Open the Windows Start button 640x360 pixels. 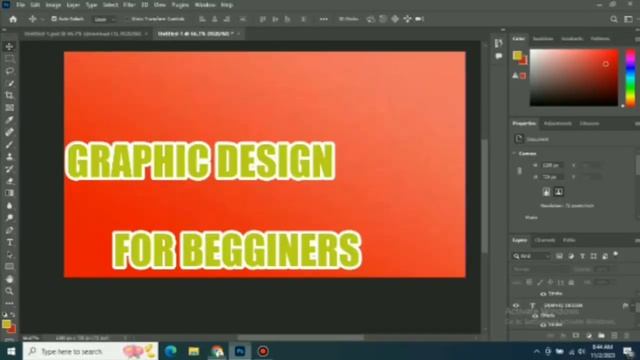11,351
